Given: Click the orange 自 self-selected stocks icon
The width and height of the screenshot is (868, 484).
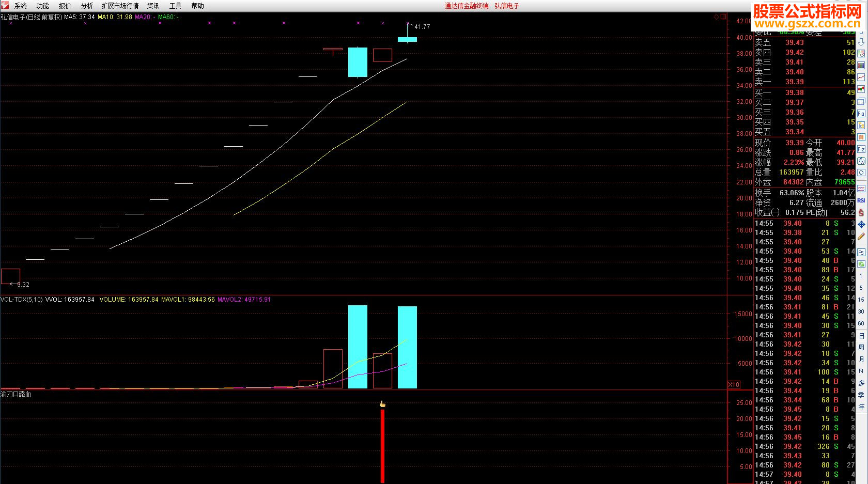Looking at the screenshot, I should 861,137.
